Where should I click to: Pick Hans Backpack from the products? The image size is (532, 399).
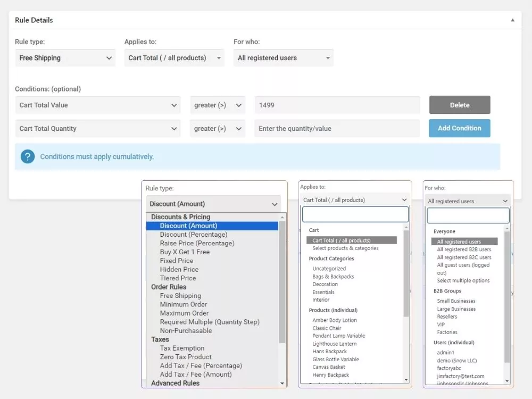pos(329,352)
